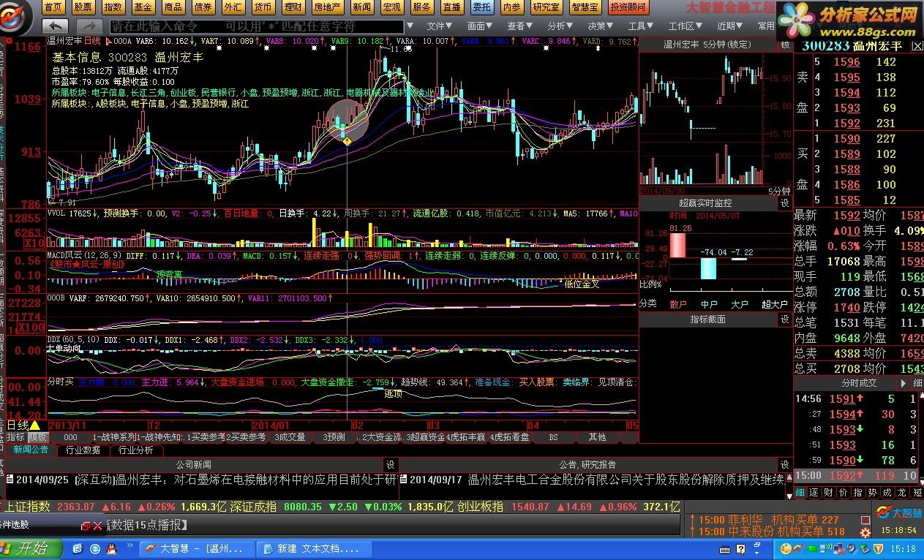Viewport: 924px width, 560px height.
Task: Click 设 settings of 指标截面 panel
Action: click(x=785, y=319)
